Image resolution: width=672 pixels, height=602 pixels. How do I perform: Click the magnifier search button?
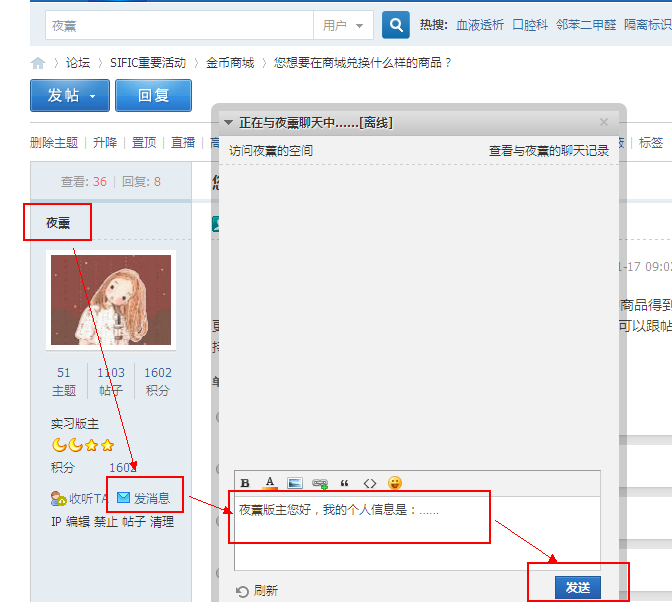pyautogui.click(x=396, y=25)
